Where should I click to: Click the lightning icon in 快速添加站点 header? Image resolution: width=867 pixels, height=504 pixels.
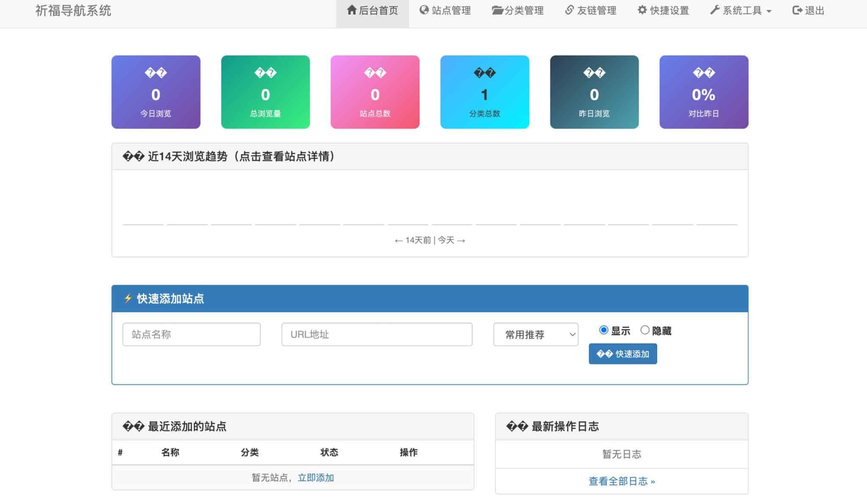pos(128,298)
